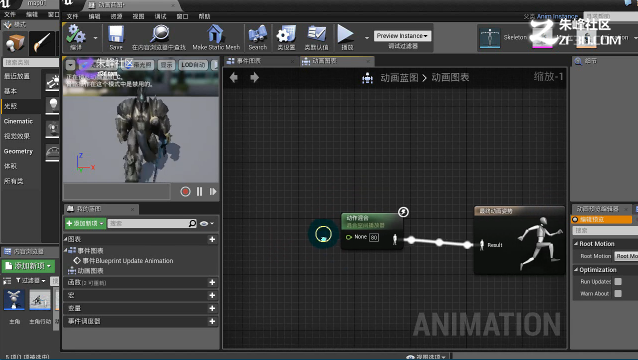Click the Result pose input pin

tap(482, 245)
